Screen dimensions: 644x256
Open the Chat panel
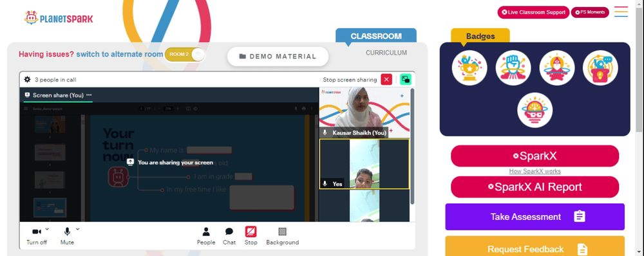[x=229, y=236]
